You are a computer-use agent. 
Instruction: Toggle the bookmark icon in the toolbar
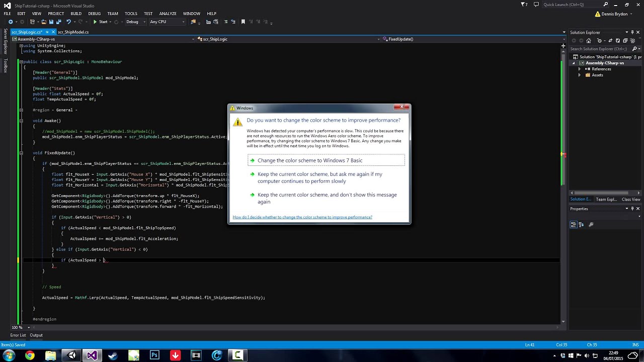point(243,22)
